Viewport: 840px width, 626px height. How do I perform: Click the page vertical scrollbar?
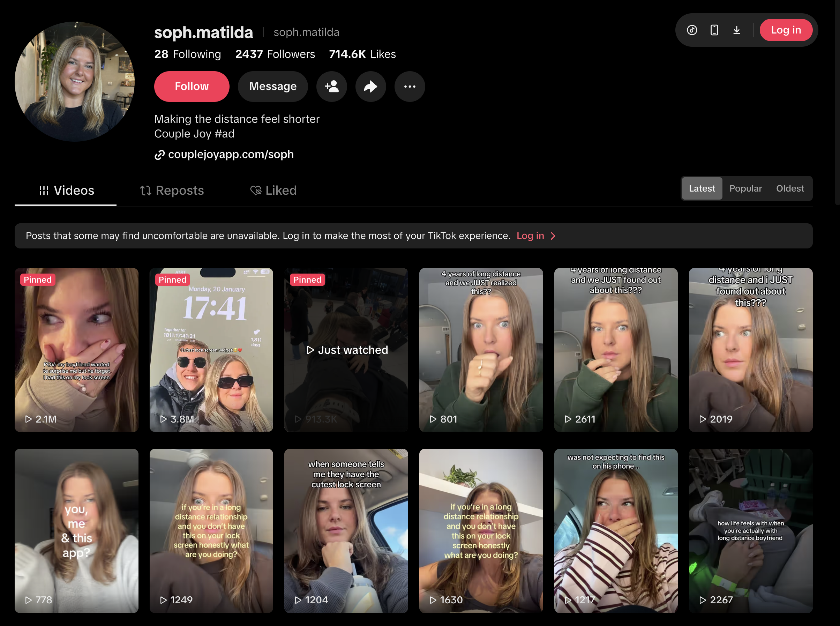coord(837,102)
